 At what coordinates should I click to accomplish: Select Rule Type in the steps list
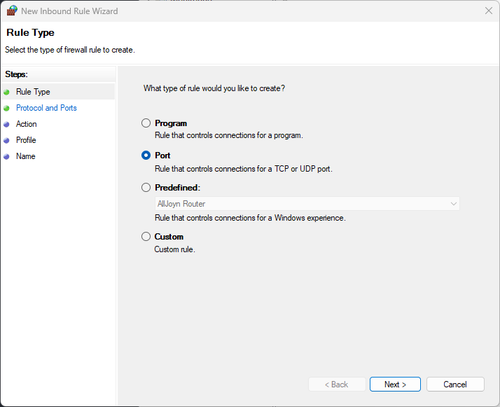pyautogui.click(x=33, y=92)
